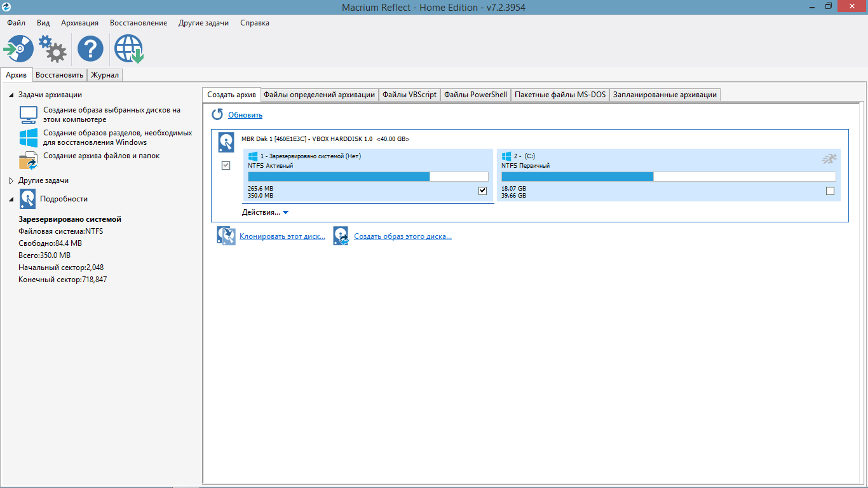Screen dimensions: 868x488
Task: Switch to the Файлы VBScript tab
Action: pos(409,95)
